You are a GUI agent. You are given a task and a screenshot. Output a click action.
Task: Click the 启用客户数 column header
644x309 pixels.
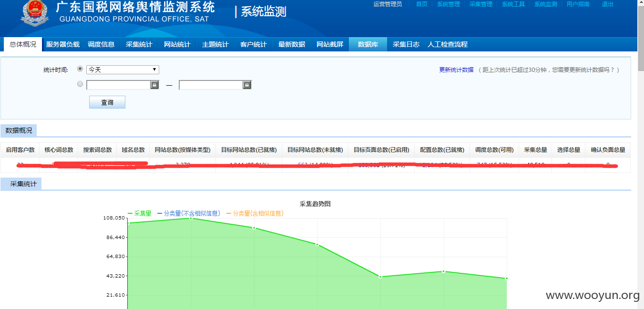click(20, 150)
